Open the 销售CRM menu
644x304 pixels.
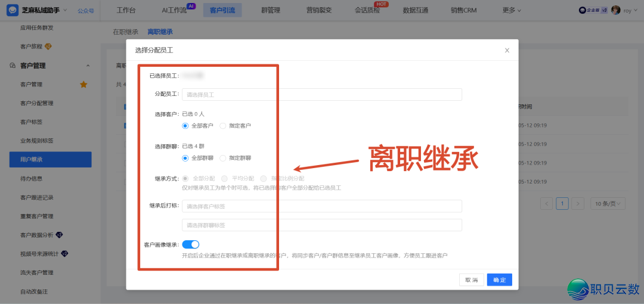coord(464,10)
